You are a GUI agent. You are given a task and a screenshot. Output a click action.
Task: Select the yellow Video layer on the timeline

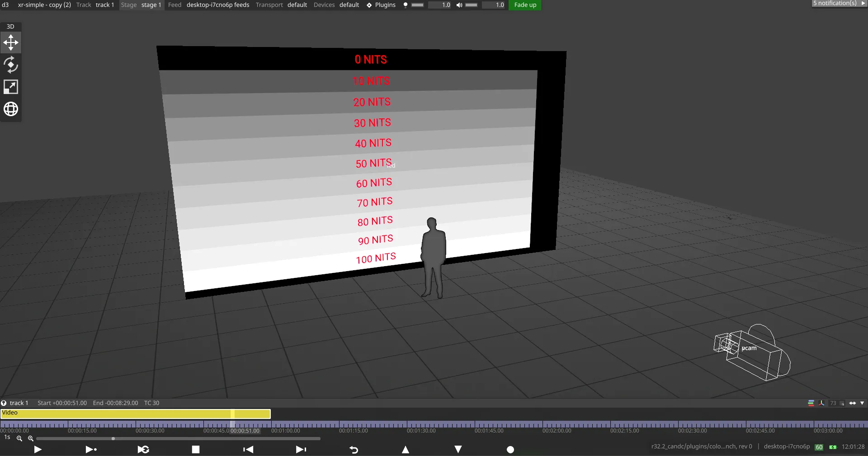coord(136,414)
